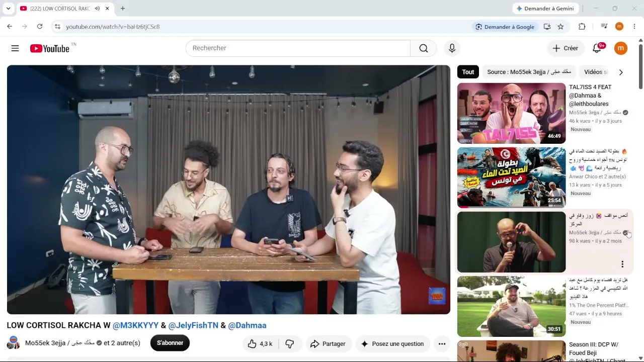Click the browser address bar URL
This screenshot has height=362, width=644.
[113, 27]
